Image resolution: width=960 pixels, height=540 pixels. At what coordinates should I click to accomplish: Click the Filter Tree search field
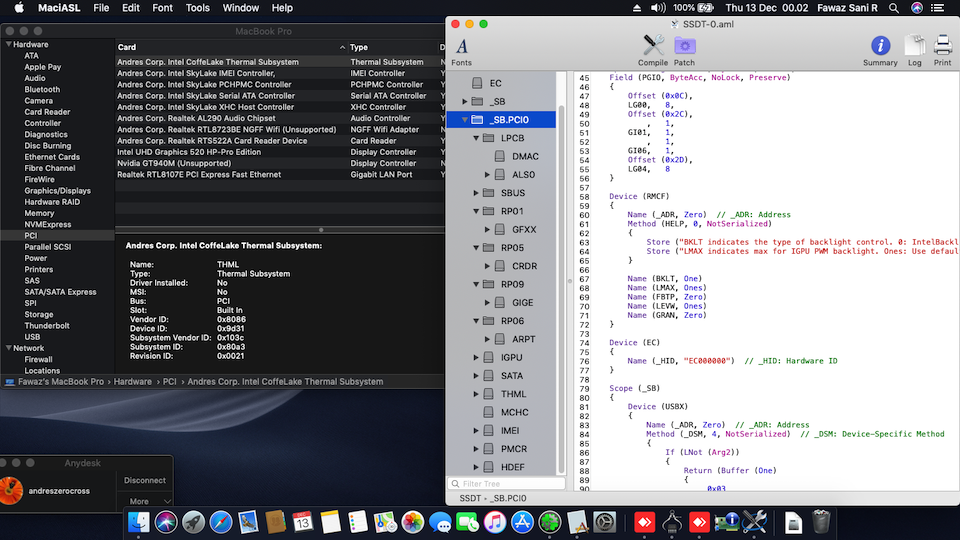click(x=510, y=484)
